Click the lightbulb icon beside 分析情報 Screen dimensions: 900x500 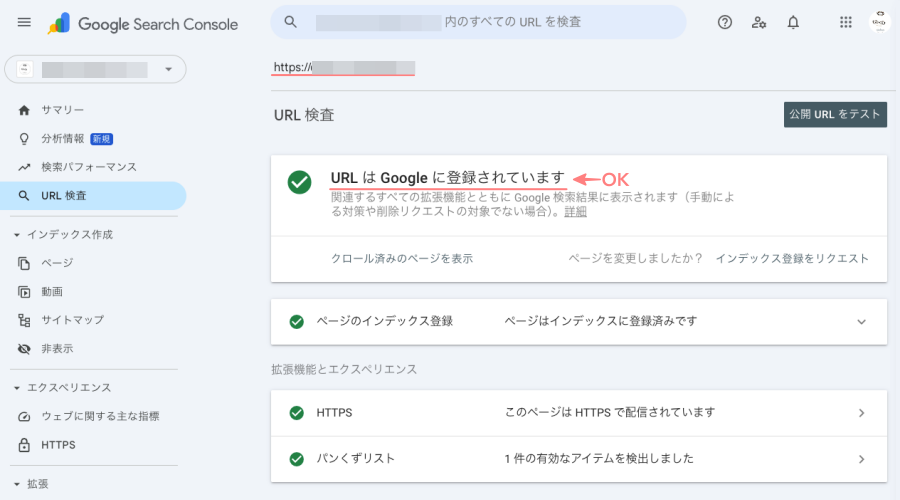click(24, 139)
